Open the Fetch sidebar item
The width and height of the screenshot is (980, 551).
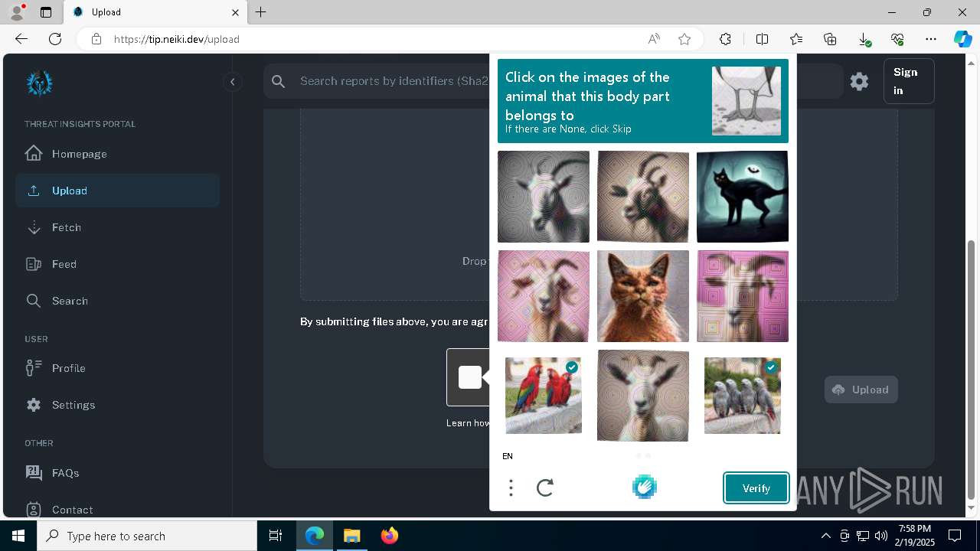click(117, 227)
